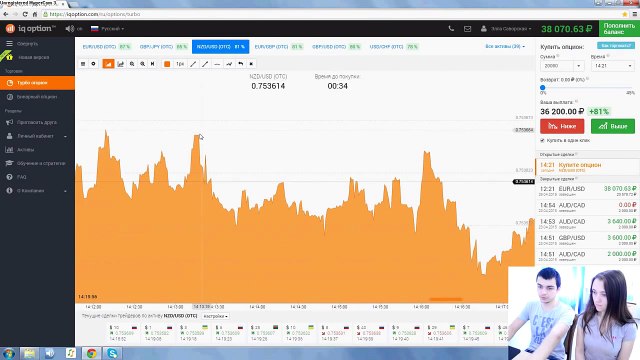Open the amount dropdown arrow next to 20000
The width and height of the screenshot is (640, 360).
[579, 66]
